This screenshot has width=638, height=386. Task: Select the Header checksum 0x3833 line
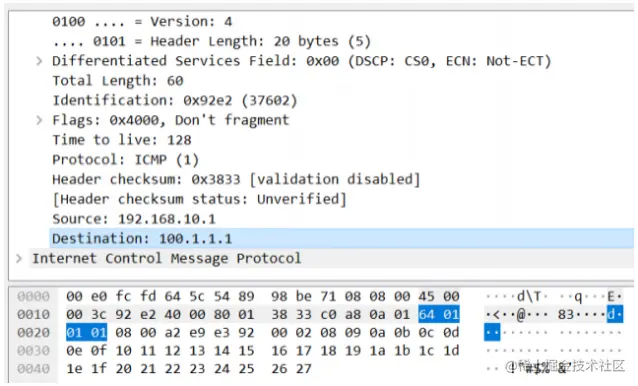(x=236, y=179)
